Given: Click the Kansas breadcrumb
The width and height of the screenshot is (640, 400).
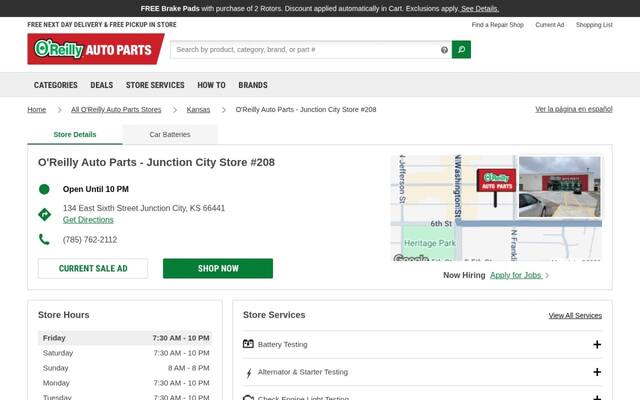Looking at the screenshot, I should (198, 109).
